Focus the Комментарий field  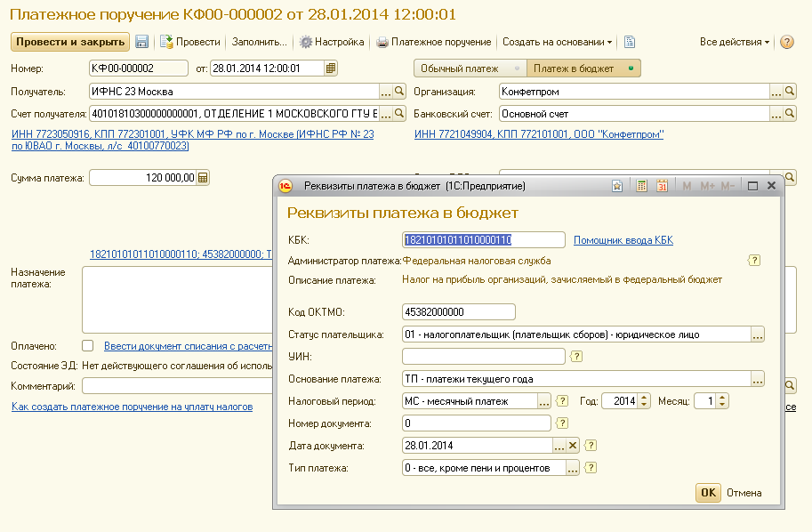point(177,386)
